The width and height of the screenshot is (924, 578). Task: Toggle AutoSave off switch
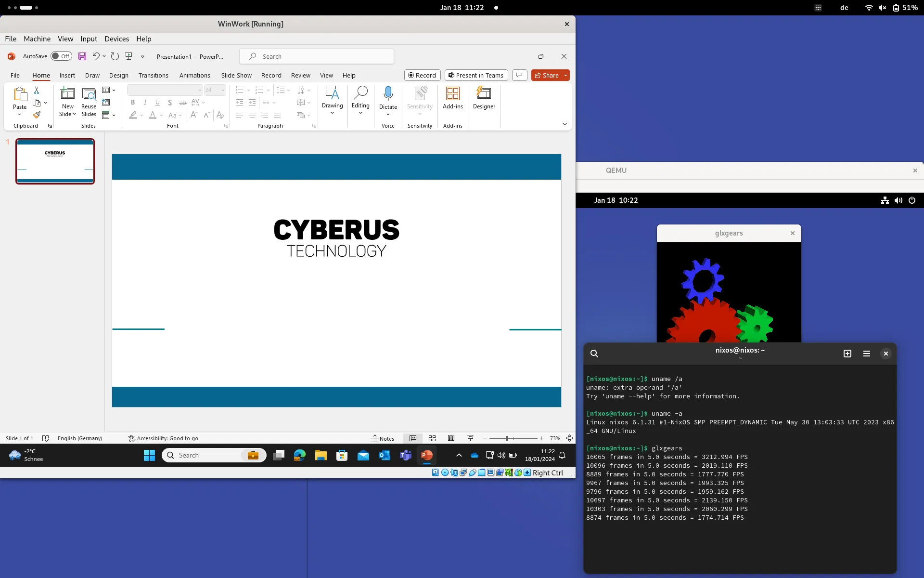pos(61,56)
